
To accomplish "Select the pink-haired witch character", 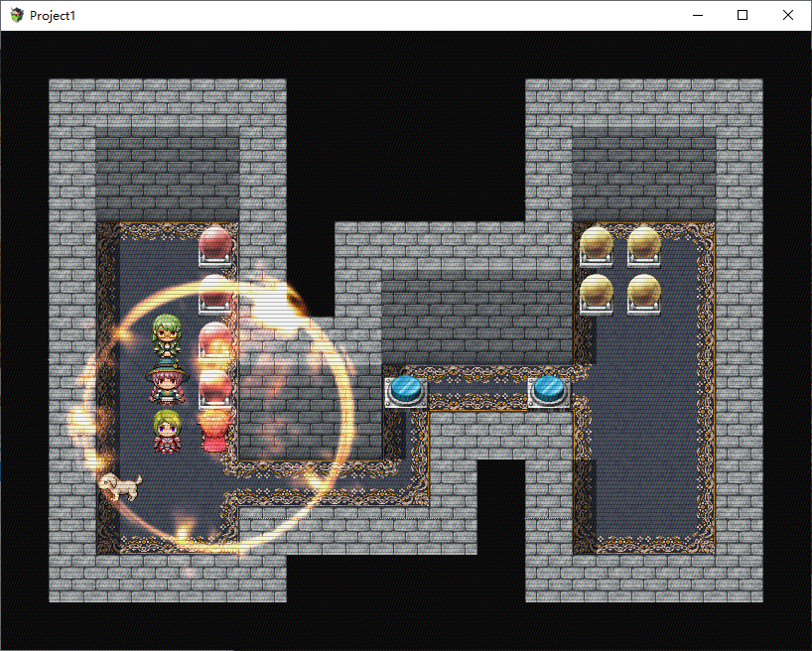I will [x=167, y=383].
